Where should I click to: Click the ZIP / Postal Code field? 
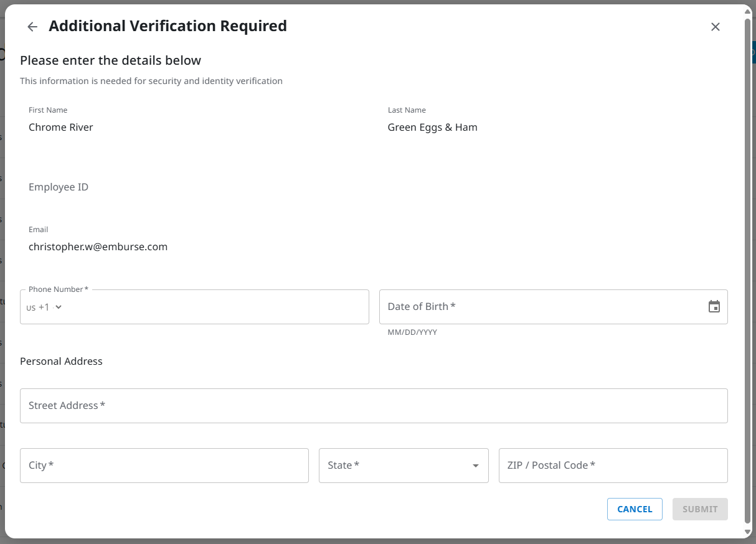(x=613, y=465)
